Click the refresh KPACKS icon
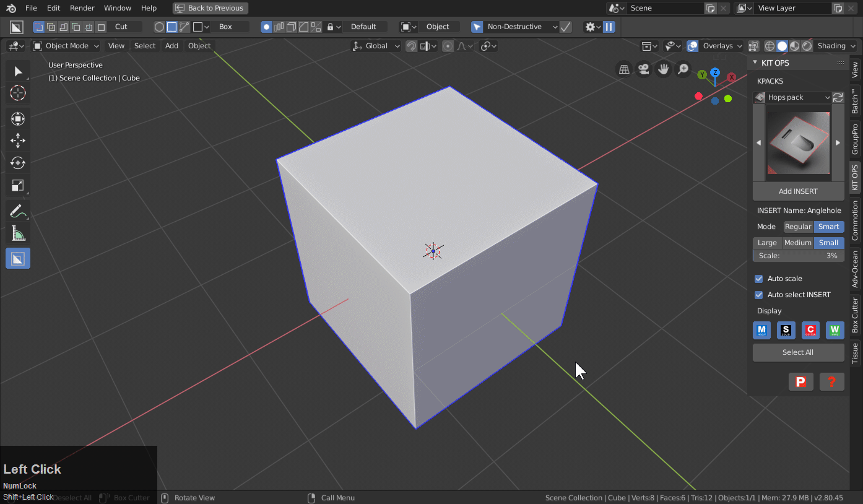This screenshot has height=504, width=863. pyautogui.click(x=838, y=97)
